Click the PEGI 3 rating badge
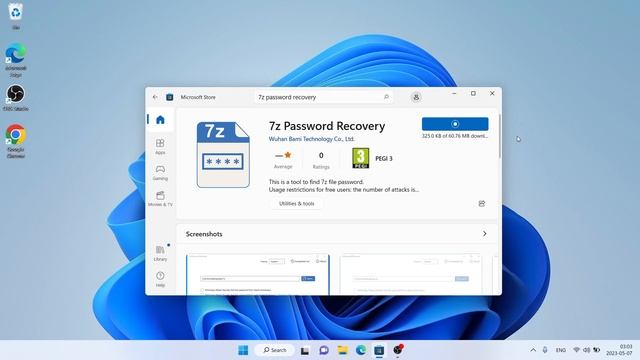Viewport: 640px width, 360px height. (x=360, y=158)
